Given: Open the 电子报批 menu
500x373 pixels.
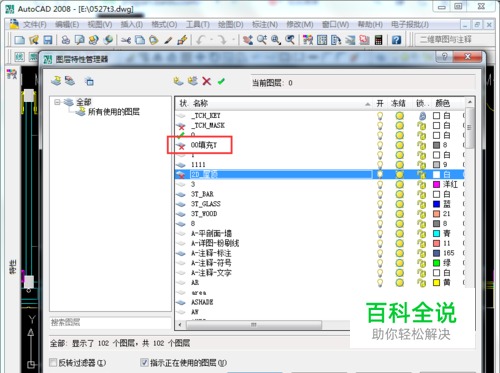Looking at the screenshot, I should [x=410, y=25].
